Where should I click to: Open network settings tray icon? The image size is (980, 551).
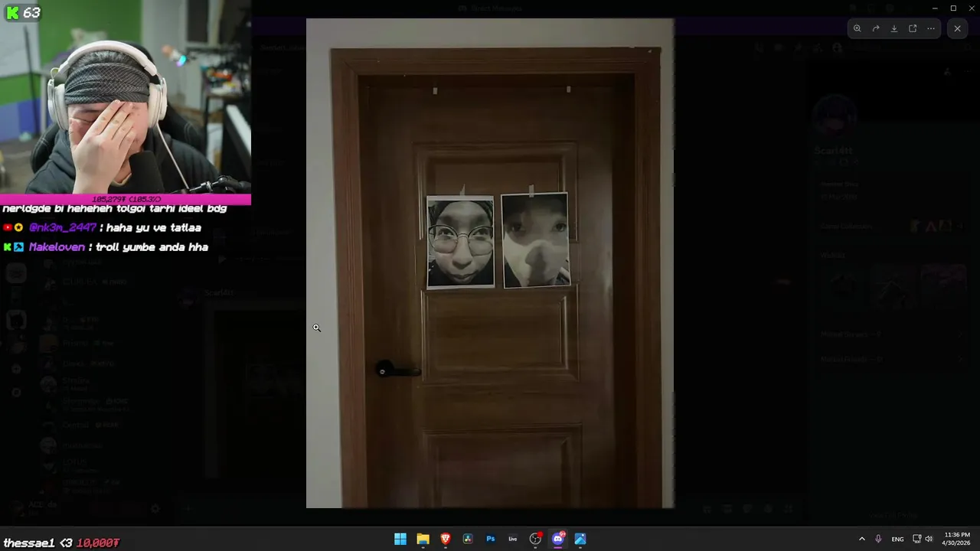[916, 539]
